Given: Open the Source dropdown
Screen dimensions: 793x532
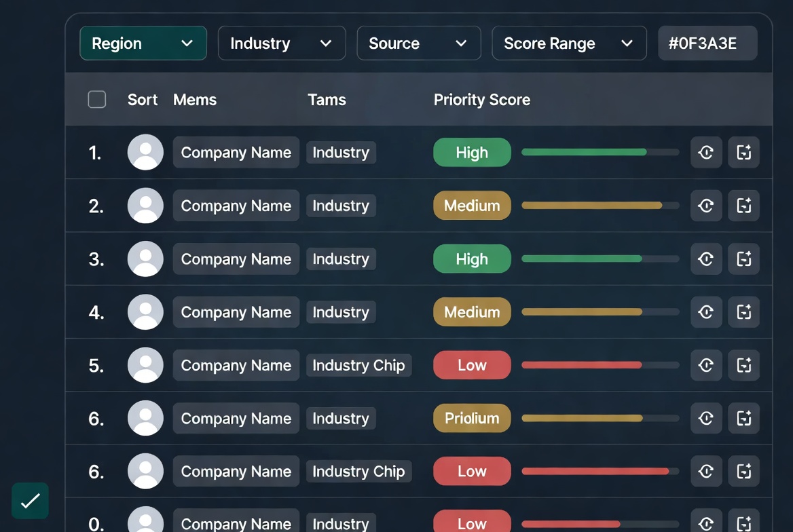Looking at the screenshot, I should tap(419, 43).
